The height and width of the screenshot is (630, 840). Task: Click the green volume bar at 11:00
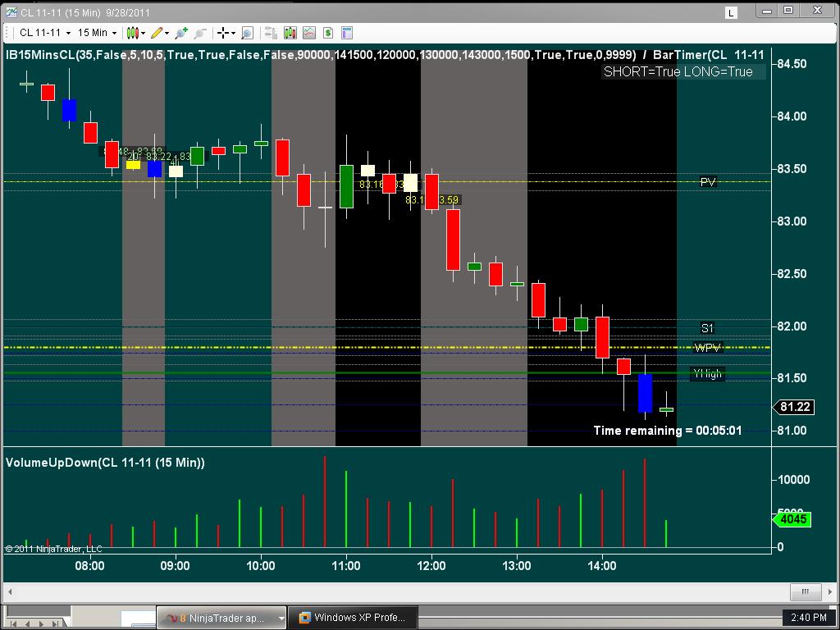coord(346,509)
